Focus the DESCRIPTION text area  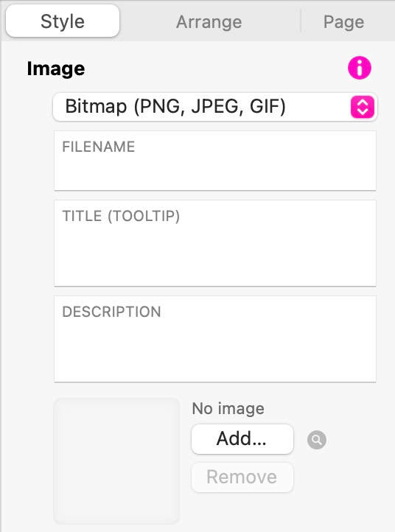tap(215, 339)
